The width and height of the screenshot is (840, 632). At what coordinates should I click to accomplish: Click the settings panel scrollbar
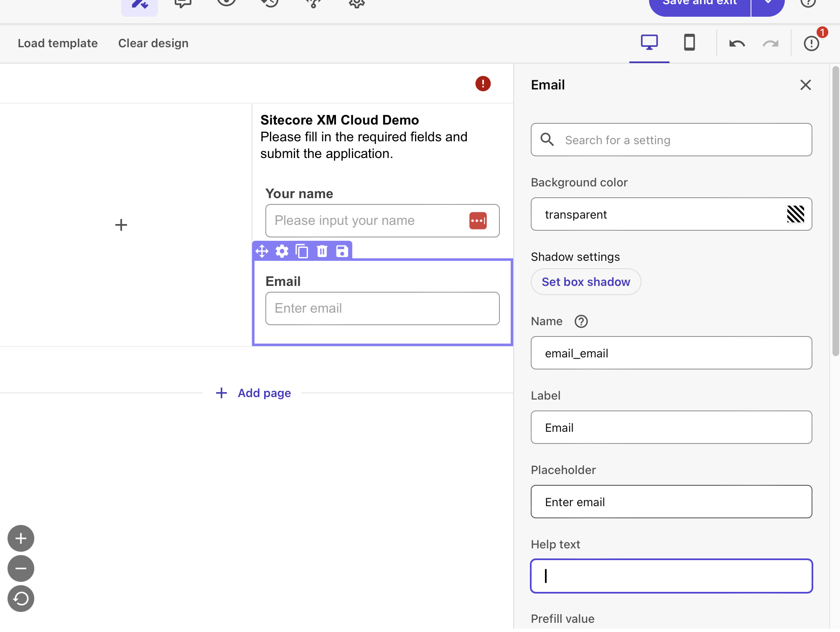pyautogui.click(x=835, y=211)
